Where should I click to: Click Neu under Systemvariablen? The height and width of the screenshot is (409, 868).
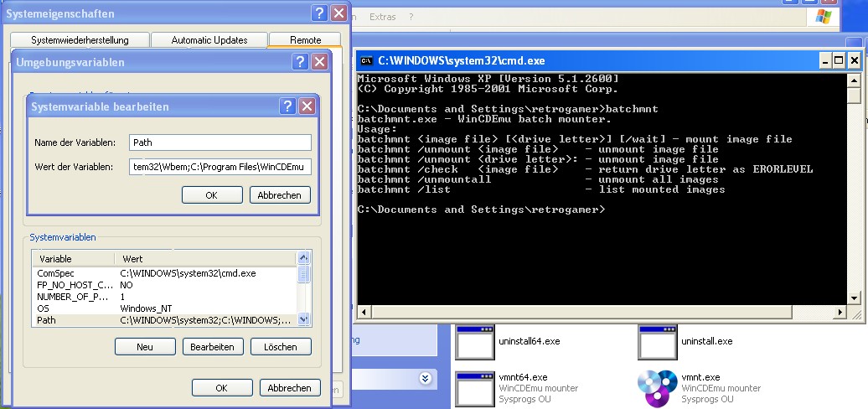145,347
